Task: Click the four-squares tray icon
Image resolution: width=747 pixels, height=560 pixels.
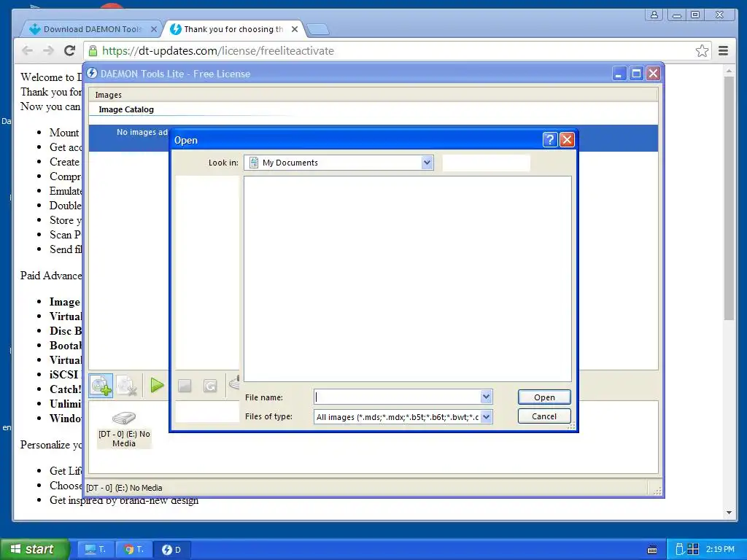Action: 693,549
